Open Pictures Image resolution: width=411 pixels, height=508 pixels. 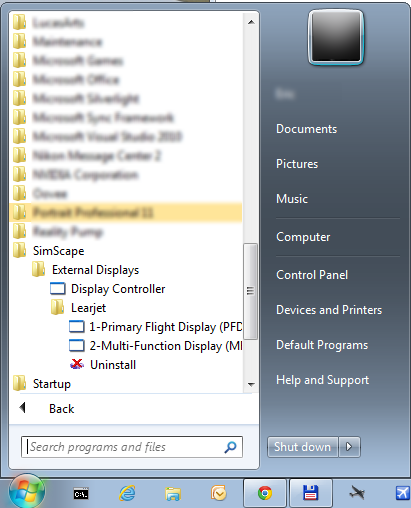pyautogui.click(x=297, y=164)
